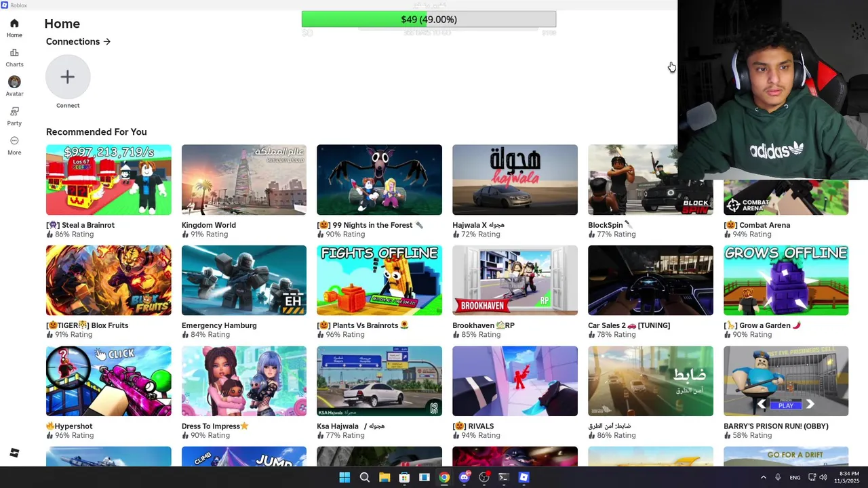The image size is (868, 488).
Task: Open Discord from the taskbar
Action: tap(464, 477)
